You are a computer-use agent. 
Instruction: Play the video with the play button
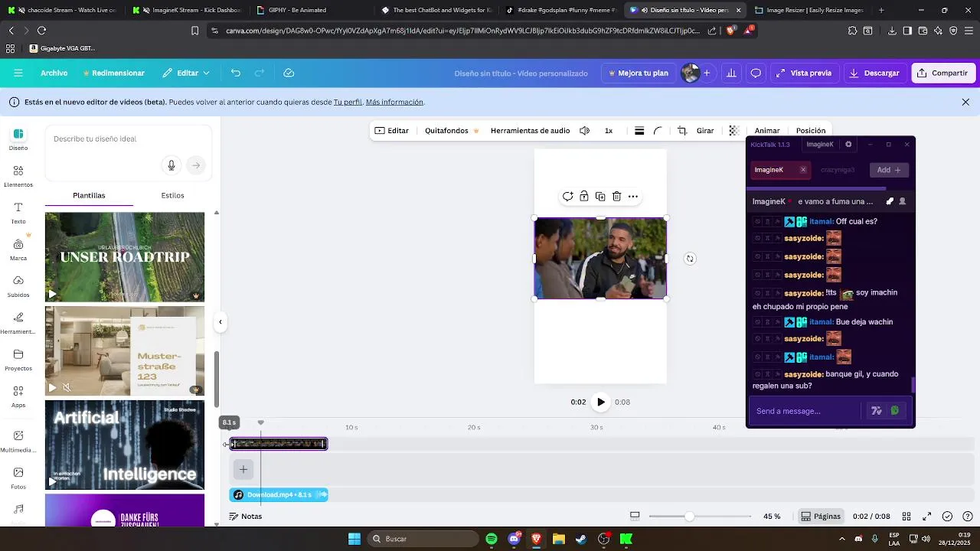tap(601, 402)
